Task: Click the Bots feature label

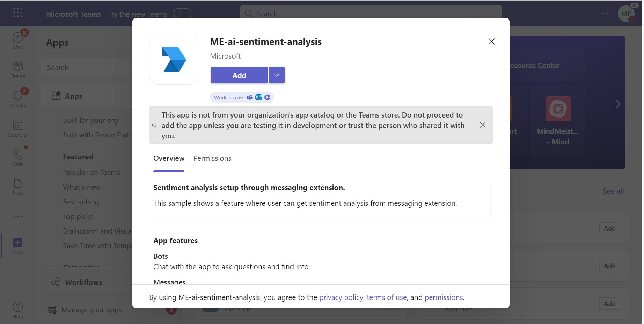Action: 161,256
